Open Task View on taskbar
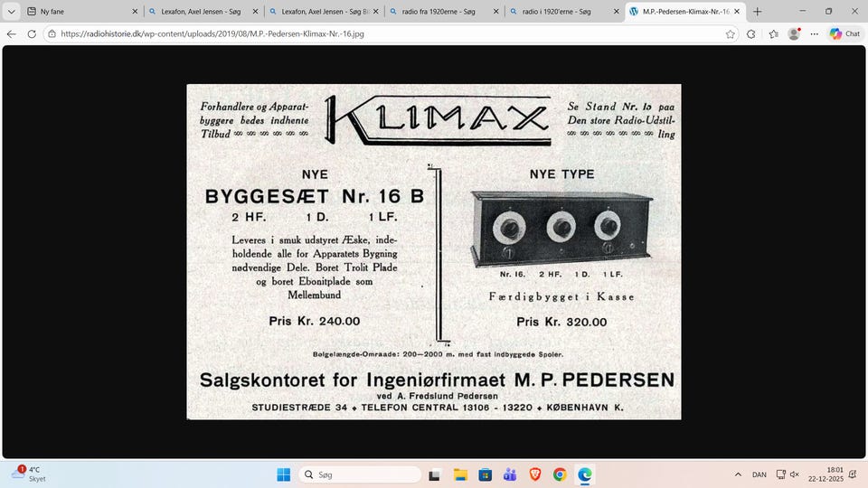Image resolution: width=868 pixels, height=488 pixels. click(435, 474)
